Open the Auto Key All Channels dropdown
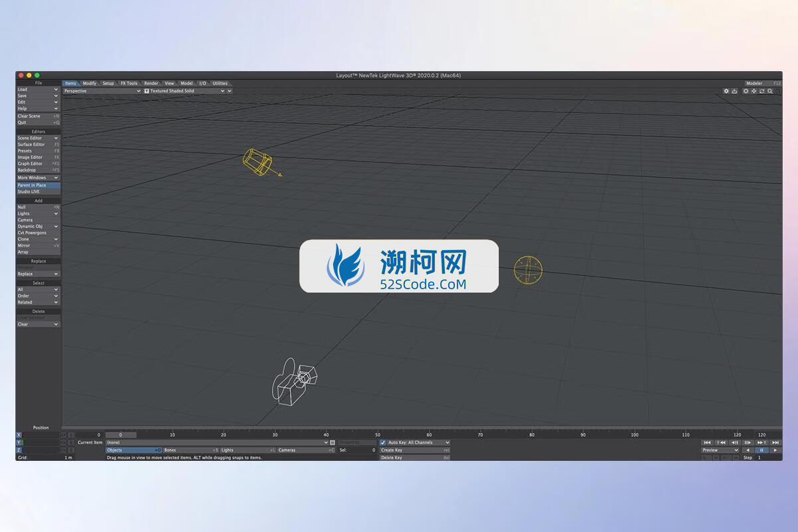The width and height of the screenshot is (798, 532). tap(418, 442)
